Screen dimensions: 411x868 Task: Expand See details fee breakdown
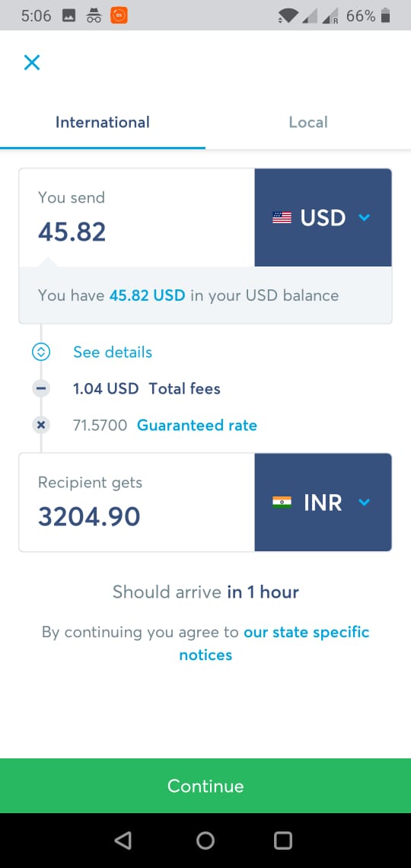pos(113,352)
